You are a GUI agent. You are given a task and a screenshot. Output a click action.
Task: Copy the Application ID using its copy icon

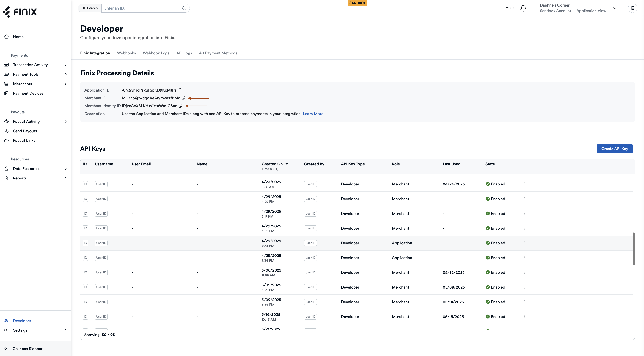(x=180, y=90)
